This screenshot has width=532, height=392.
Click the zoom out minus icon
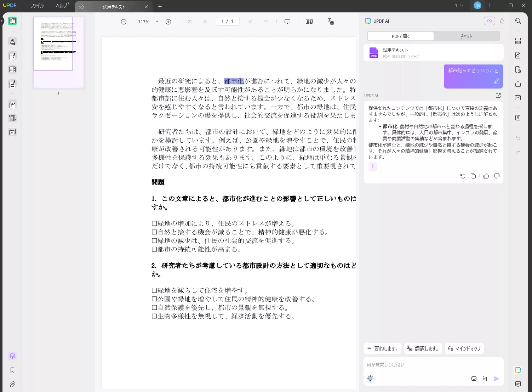[x=124, y=22]
